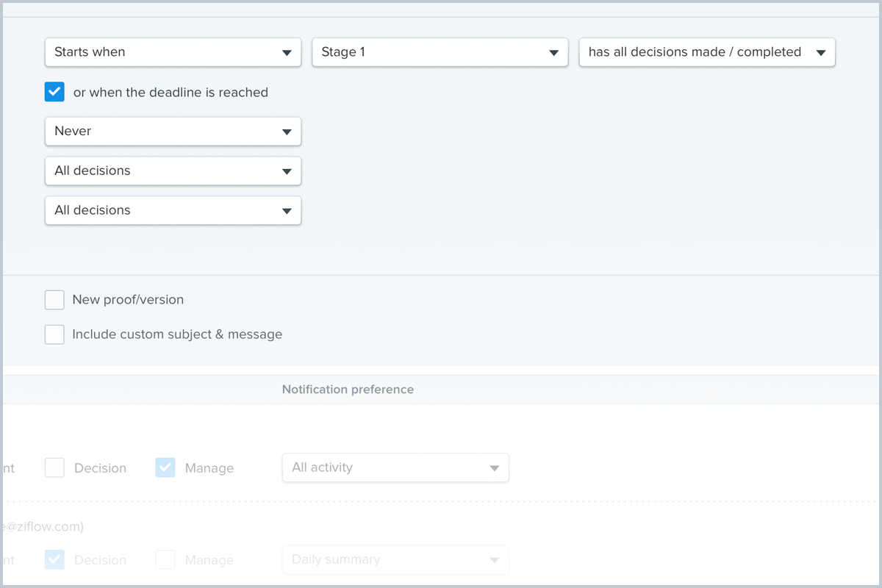
Task: Uncheck Decision for the second recipient
Action: tap(54, 559)
